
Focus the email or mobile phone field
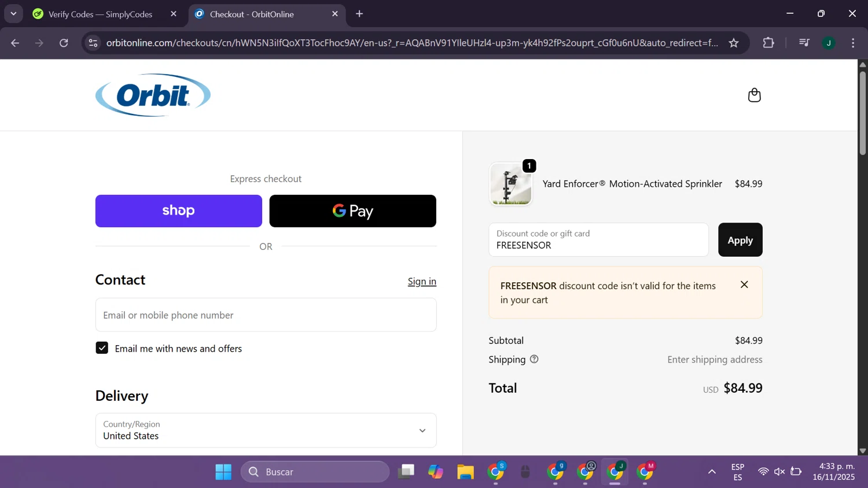coord(266,315)
